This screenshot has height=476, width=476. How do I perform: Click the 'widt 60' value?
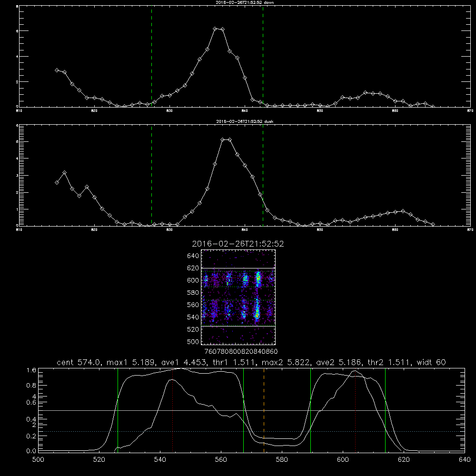(x=431, y=362)
